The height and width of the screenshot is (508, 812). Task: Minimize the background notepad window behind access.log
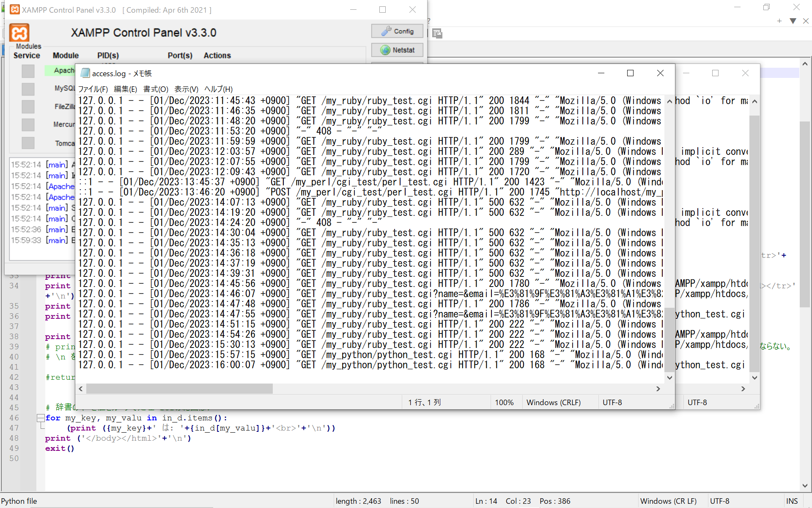coord(686,73)
